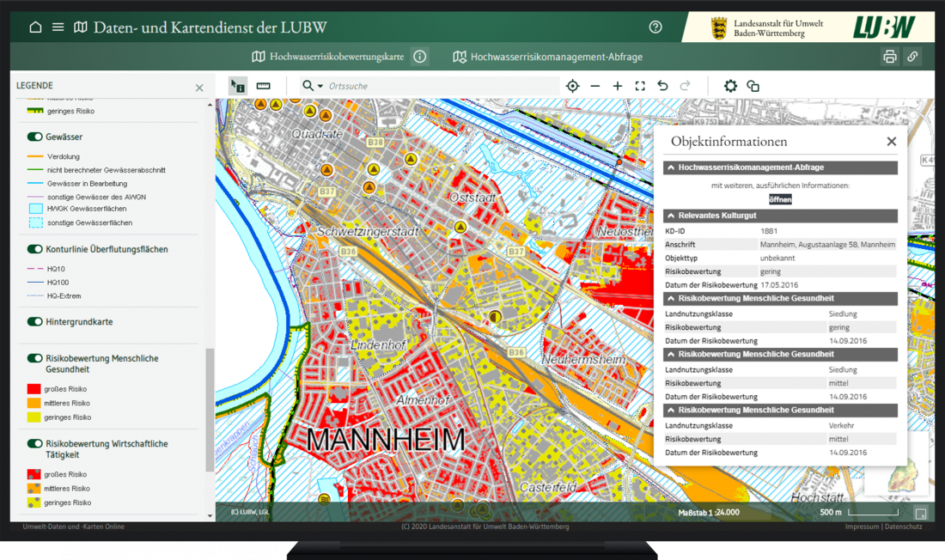Image resolution: width=945 pixels, height=560 pixels.
Task: Select the object info pointer tool
Action: tap(237, 86)
